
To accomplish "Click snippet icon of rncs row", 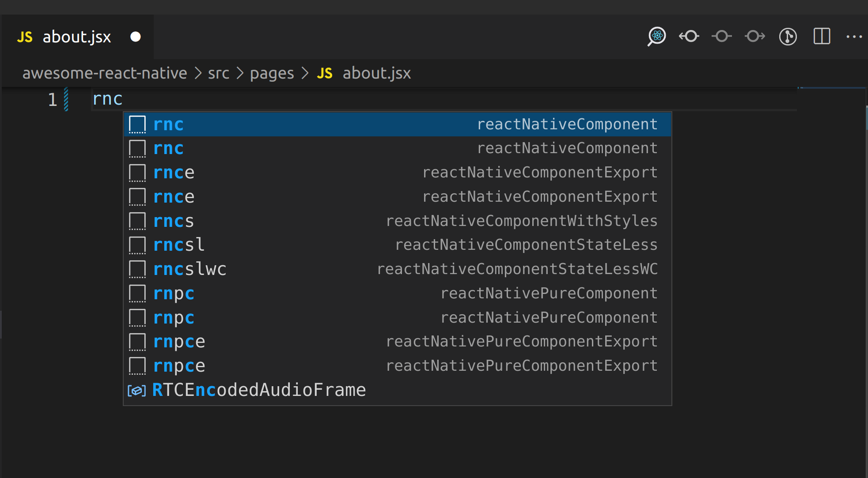I will [137, 221].
